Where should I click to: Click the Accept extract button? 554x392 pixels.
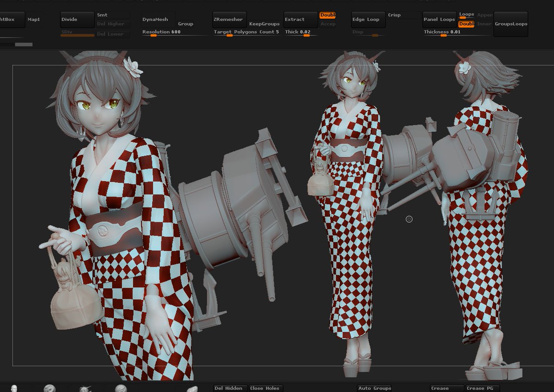pos(328,24)
